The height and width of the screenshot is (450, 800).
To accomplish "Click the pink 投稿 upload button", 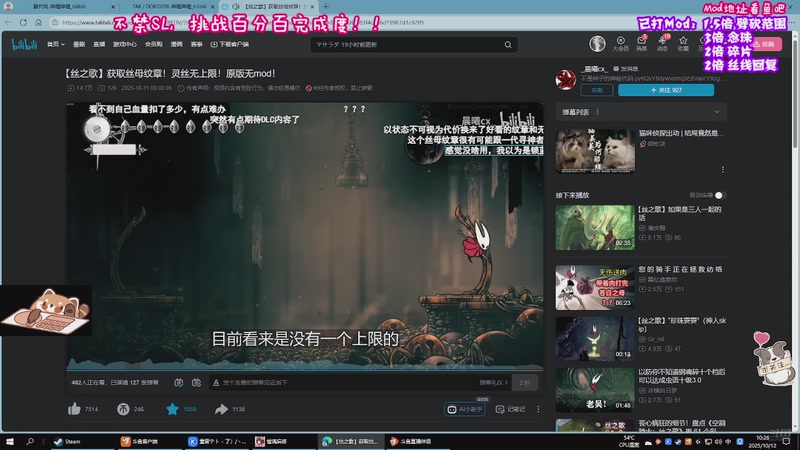I will (x=764, y=44).
